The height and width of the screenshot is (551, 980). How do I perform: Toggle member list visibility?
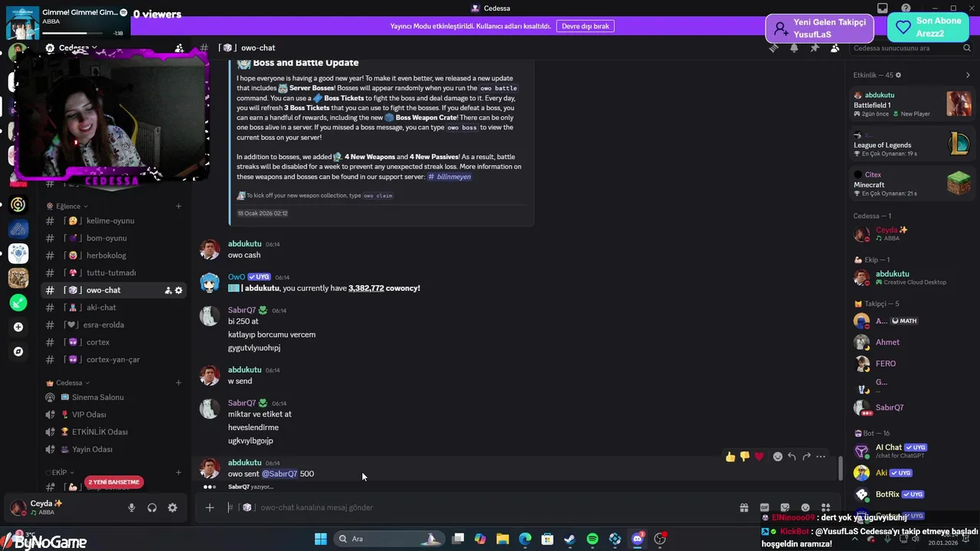point(835,47)
